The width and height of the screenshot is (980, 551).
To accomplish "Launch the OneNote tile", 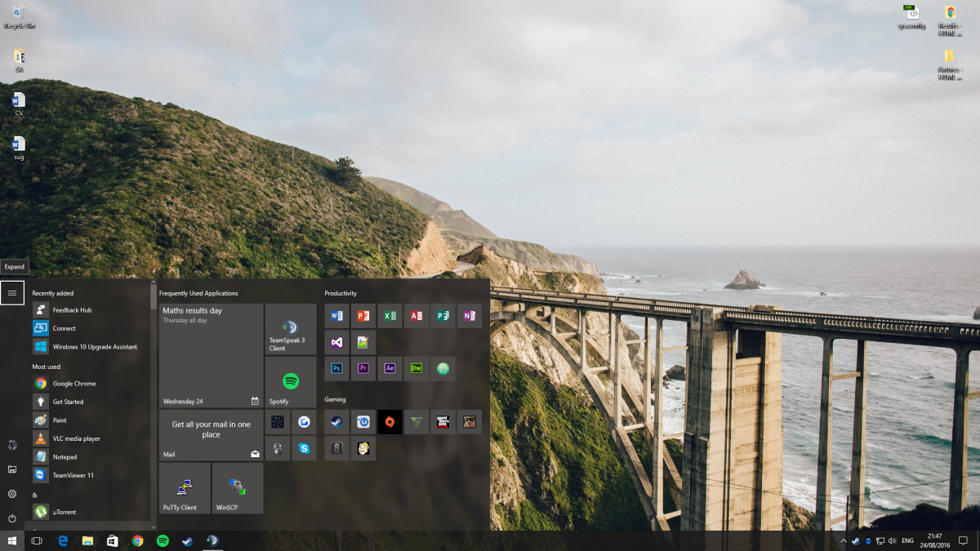I will 470,316.
